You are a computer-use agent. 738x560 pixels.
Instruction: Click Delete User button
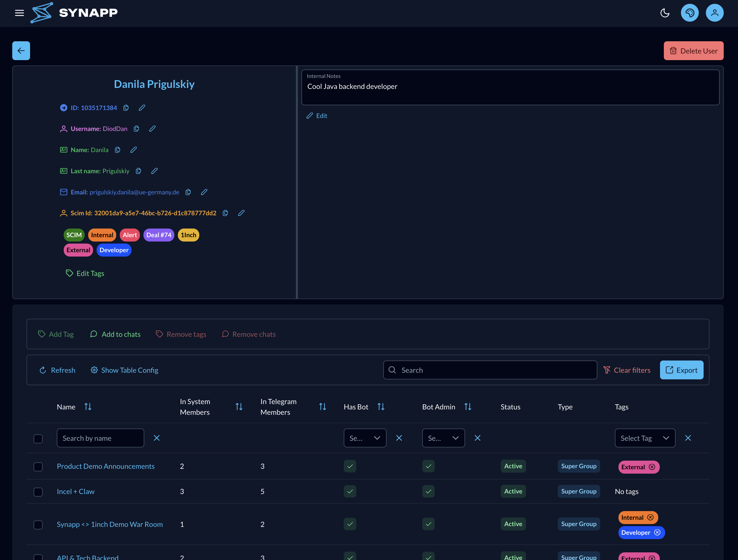[x=693, y=51]
